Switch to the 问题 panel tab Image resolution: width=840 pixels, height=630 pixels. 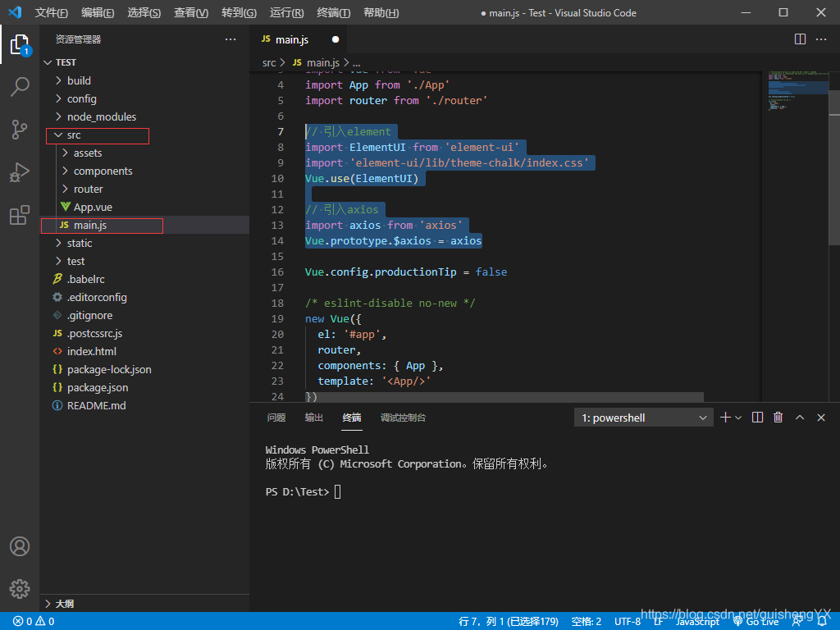pyautogui.click(x=276, y=418)
